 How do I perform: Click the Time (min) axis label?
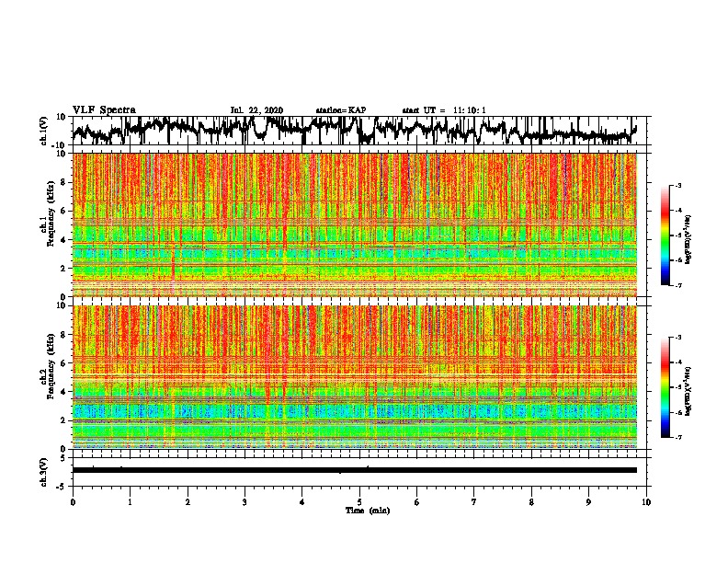(x=368, y=511)
